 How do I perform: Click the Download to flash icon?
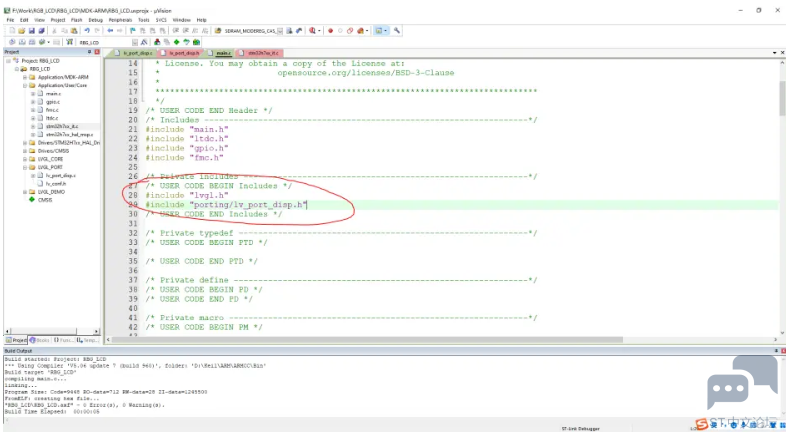[x=69, y=42]
